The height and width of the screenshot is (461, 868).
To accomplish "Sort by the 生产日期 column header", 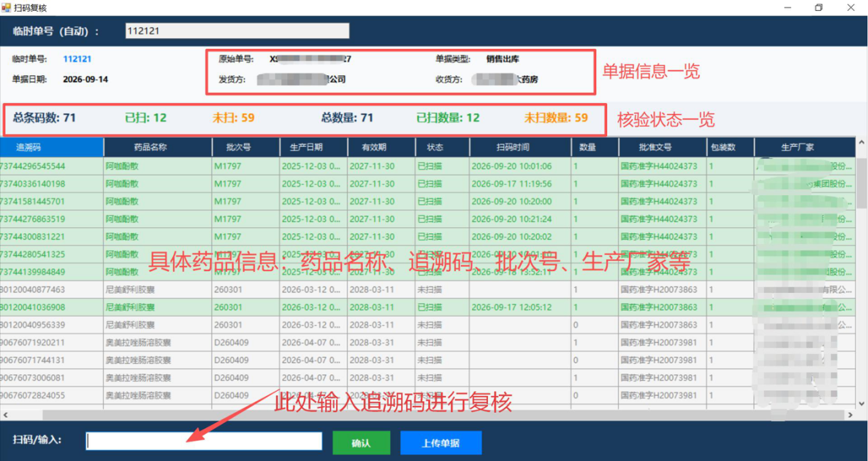I will click(313, 147).
